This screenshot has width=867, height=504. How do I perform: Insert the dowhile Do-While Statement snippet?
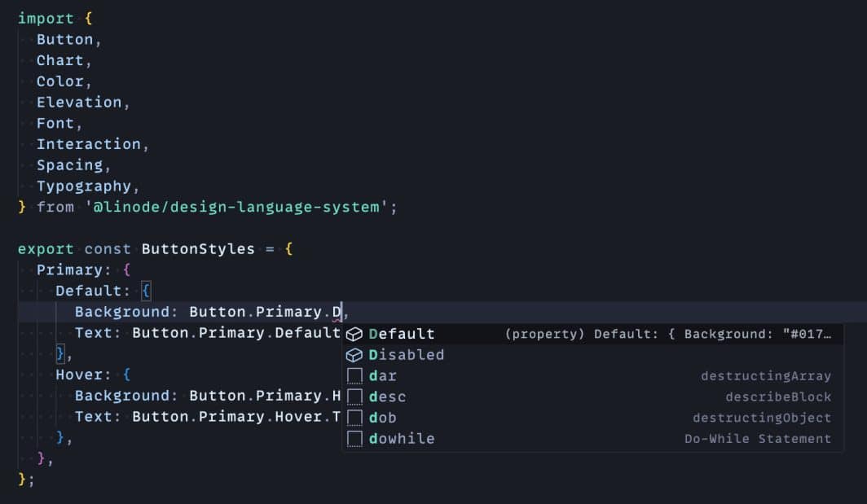(x=402, y=439)
